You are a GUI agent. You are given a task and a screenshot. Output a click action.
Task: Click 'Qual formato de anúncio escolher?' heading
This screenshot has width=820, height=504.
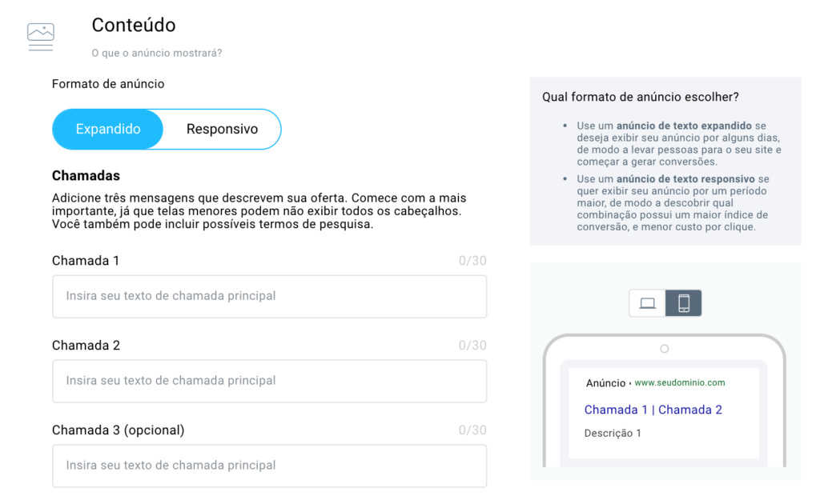tap(641, 97)
